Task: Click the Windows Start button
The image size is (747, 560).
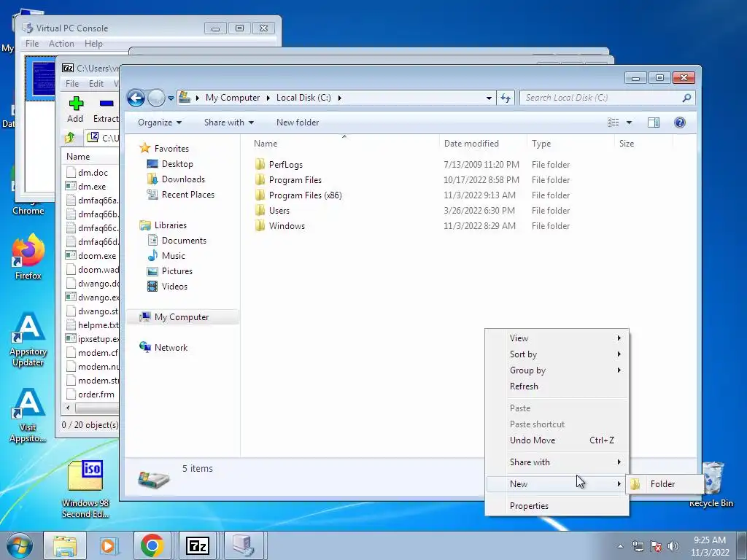Action: pyautogui.click(x=20, y=545)
